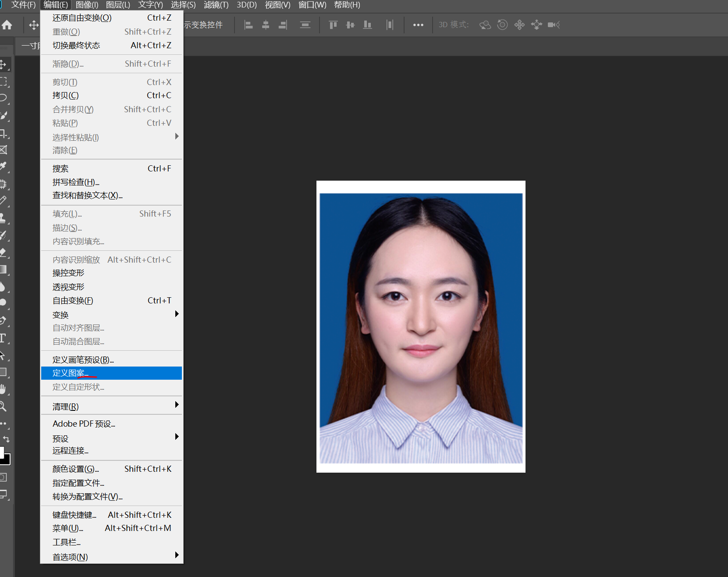The image size is (728, 577).
Task: Select the Zoom magnifier tool
Action: tap(4, 406)
